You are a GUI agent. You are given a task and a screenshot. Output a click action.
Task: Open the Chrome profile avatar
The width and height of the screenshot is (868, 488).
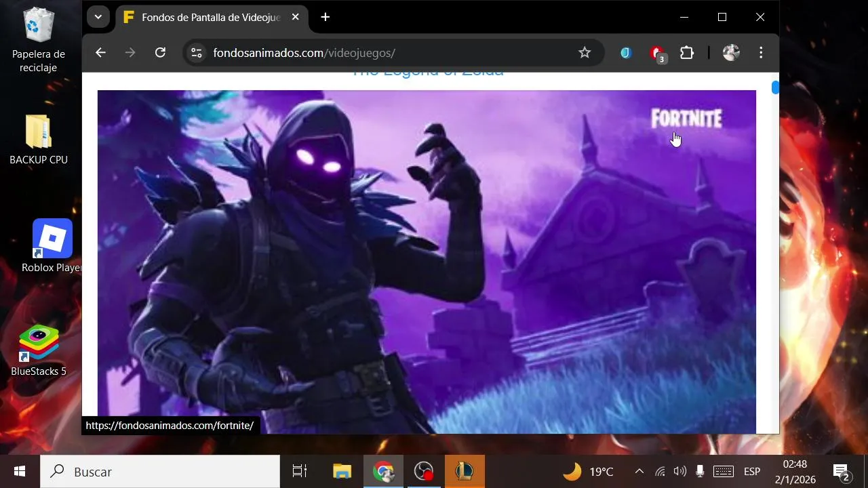tap(731, 52)
